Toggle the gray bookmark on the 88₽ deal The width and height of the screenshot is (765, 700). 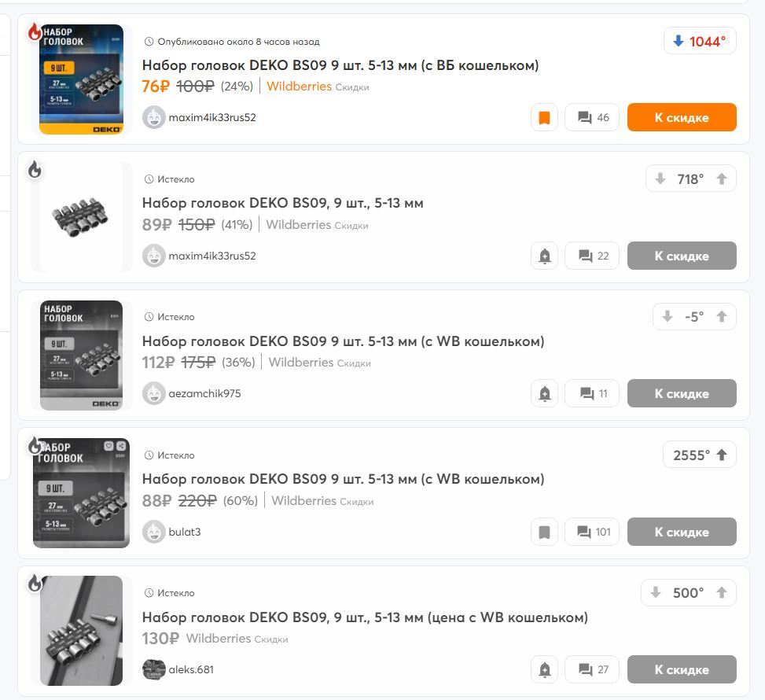[544, 532]
